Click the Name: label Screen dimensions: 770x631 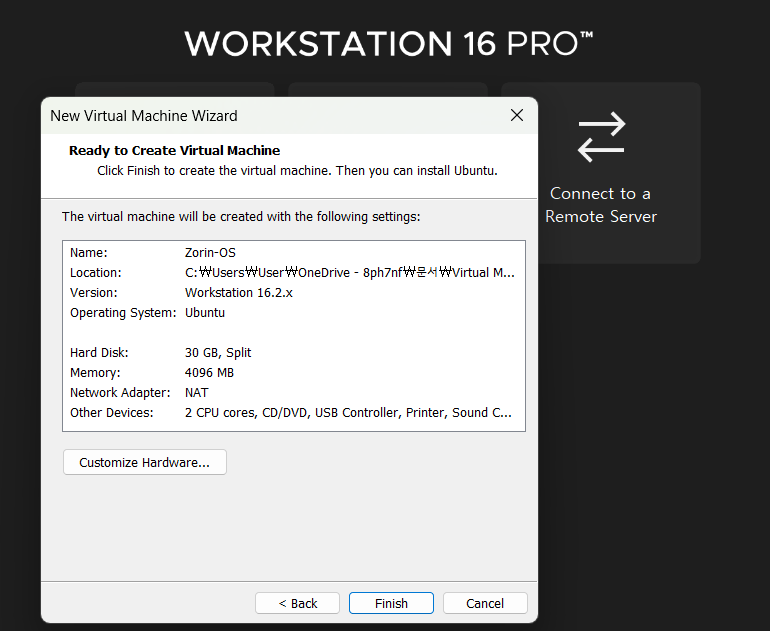click(x=88, y=252)
